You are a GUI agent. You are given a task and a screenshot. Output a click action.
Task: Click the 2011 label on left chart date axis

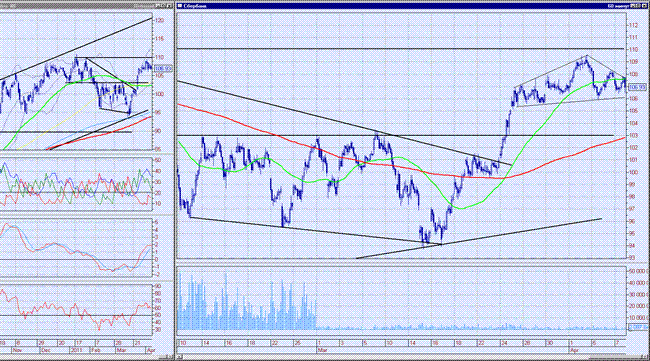click(76, 350)
